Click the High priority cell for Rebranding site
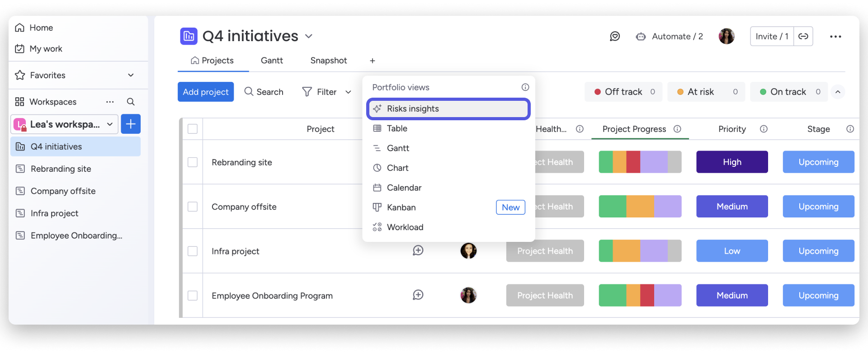Viewport: 868px width, 354px height. click(x=731, y=162)
